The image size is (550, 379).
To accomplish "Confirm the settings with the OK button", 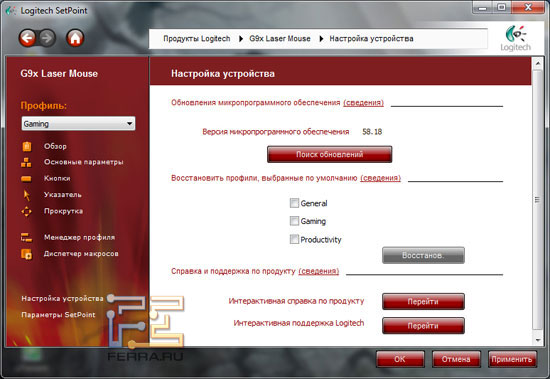I will [400, 359].
